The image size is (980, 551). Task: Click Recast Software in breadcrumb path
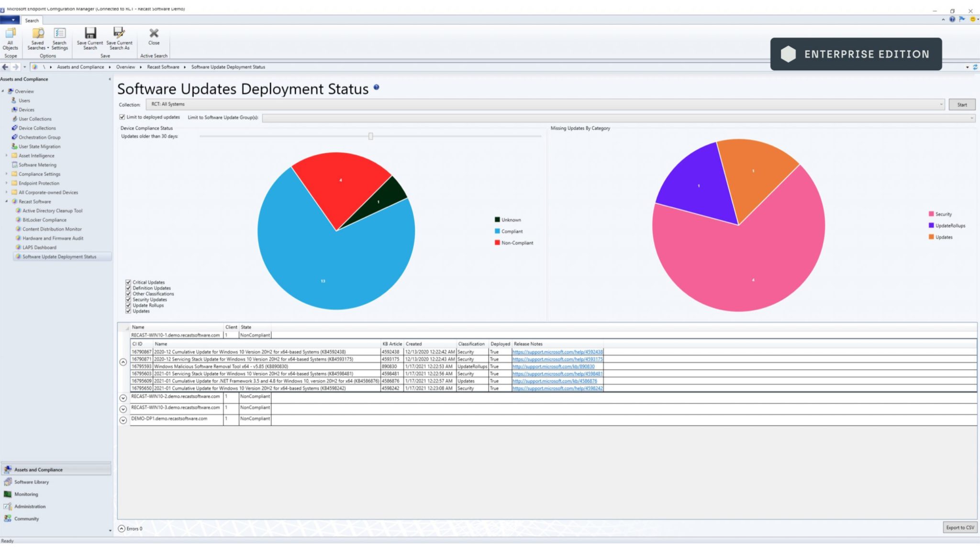click(163, 67)
